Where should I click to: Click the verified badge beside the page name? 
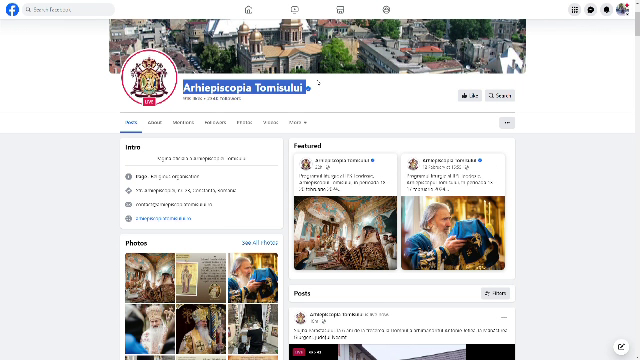click(x=309, y=89)
